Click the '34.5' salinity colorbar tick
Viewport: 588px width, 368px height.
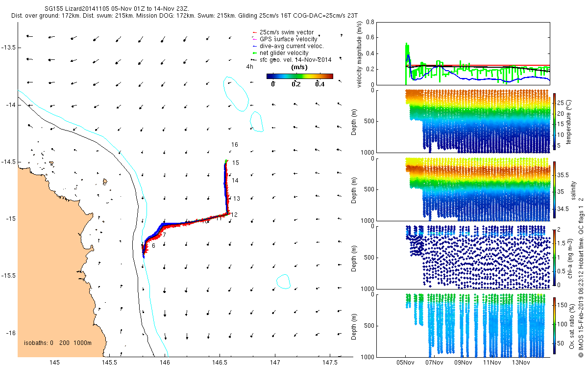[x=563, y=209]
